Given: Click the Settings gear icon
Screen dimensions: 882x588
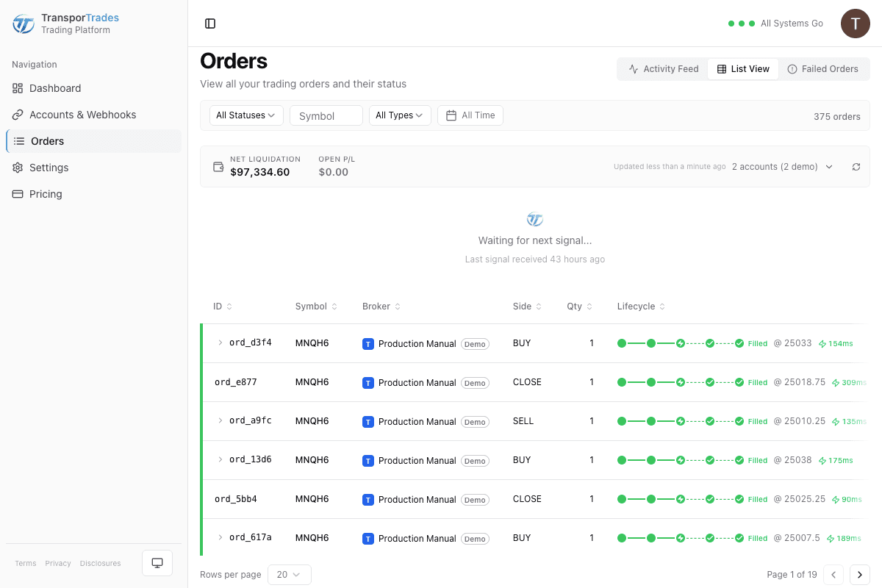Looking at the screenshot, I should 18,168.
